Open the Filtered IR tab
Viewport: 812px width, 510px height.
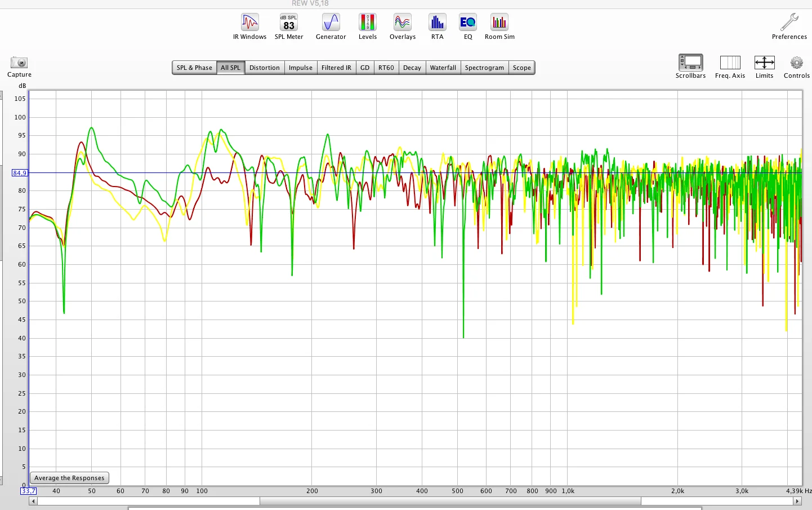[336, 68]
